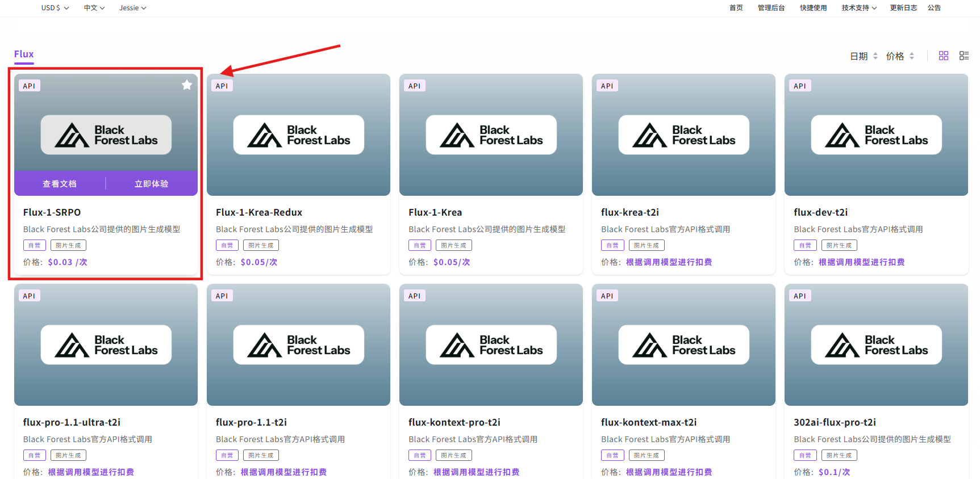The image size is (980, 479).
Task: Click the $0.1/次 price on 302ai-flux-pro-t2i
Action: (x=834, y=472)
